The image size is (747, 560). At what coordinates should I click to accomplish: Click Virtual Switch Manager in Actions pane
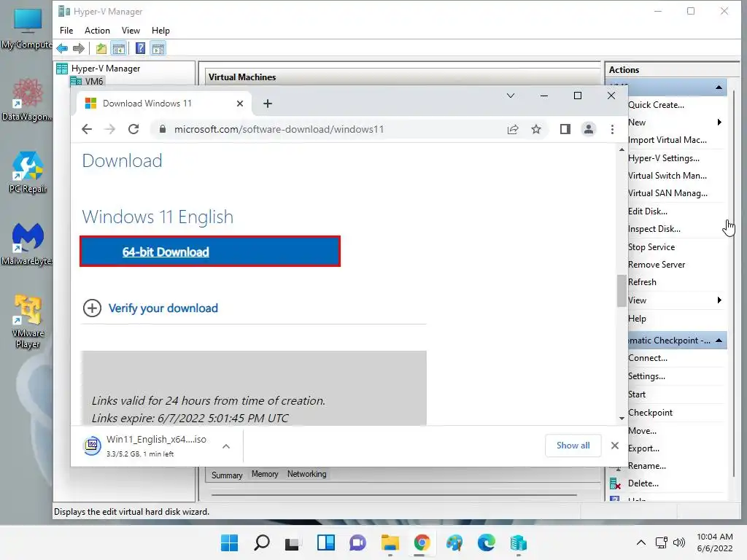tap(667, 175)
